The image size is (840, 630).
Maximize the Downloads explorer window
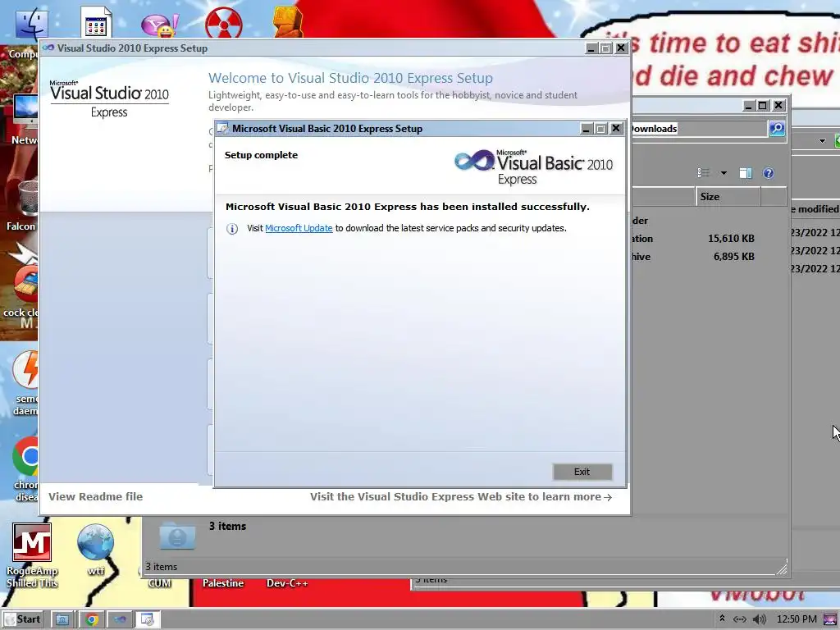(763, 106)
